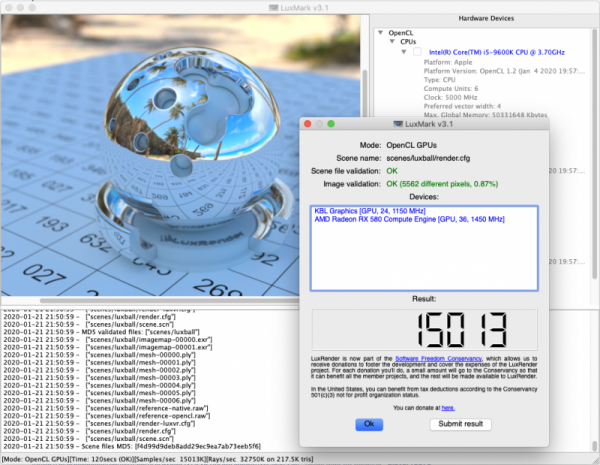The height and width of the screenshot is (465, 600).
Task: Collapse the Intel Core i5-9600K device node
Action: (404, 52)
